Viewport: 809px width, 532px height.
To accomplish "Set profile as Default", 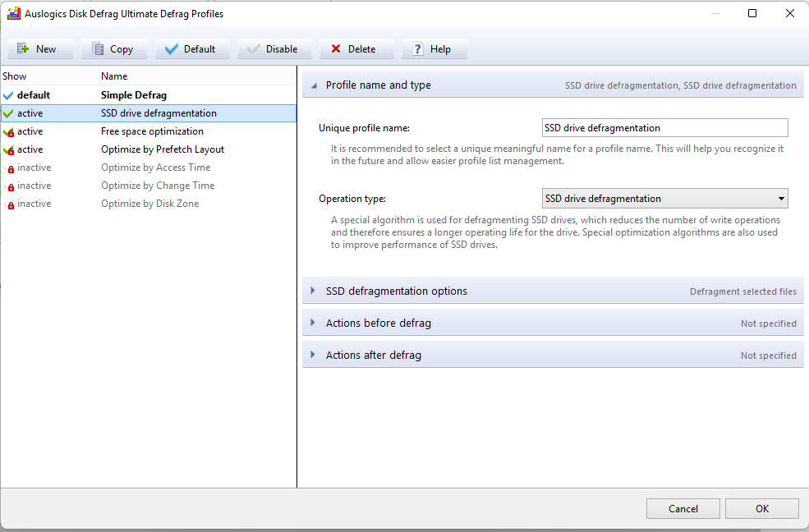I will coord(192,49).
